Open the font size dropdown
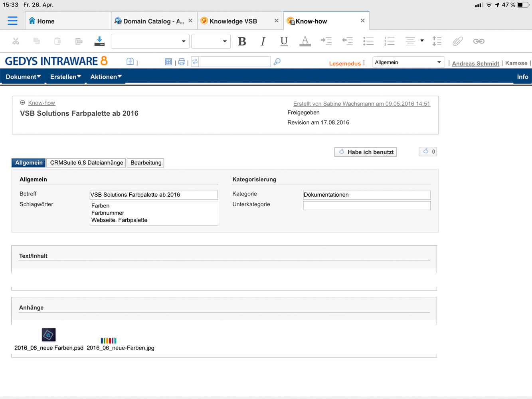532x399 pixels. (211, 41)
